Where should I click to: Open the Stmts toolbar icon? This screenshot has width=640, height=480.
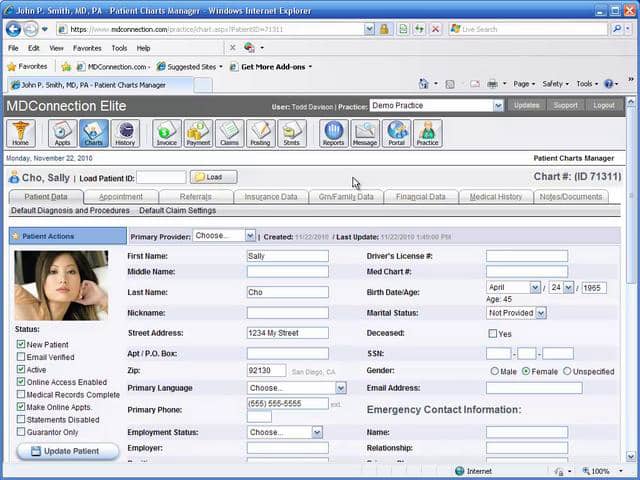[292, 133]
